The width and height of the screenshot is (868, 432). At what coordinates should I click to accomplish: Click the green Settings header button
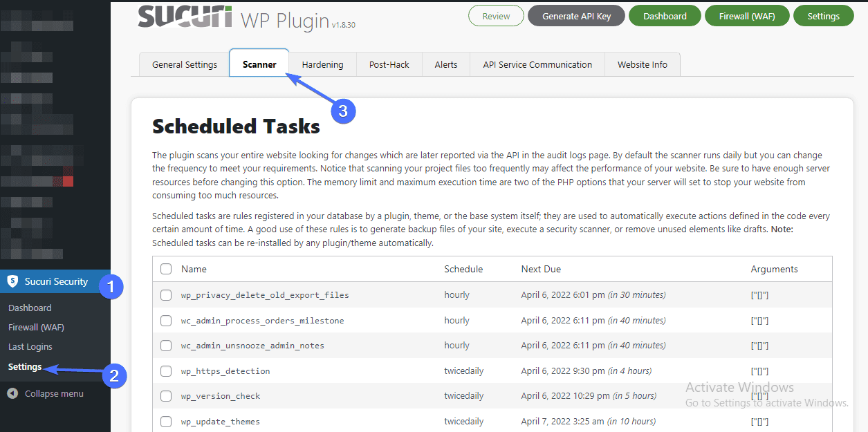[823, 16]
